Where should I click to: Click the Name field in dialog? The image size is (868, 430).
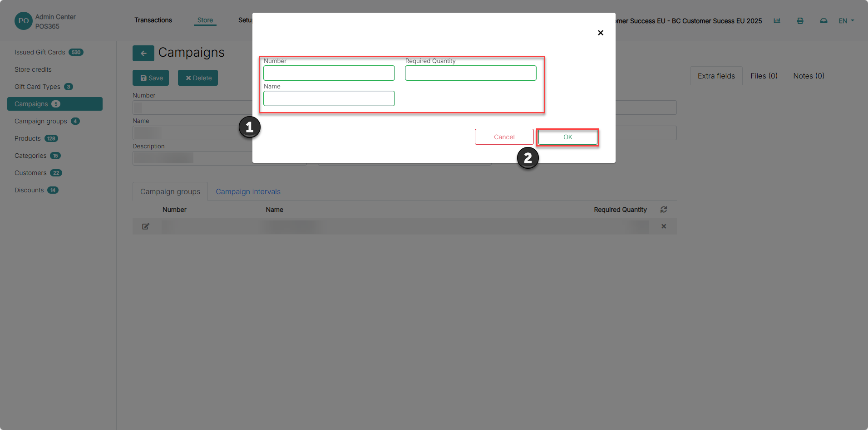329,98
